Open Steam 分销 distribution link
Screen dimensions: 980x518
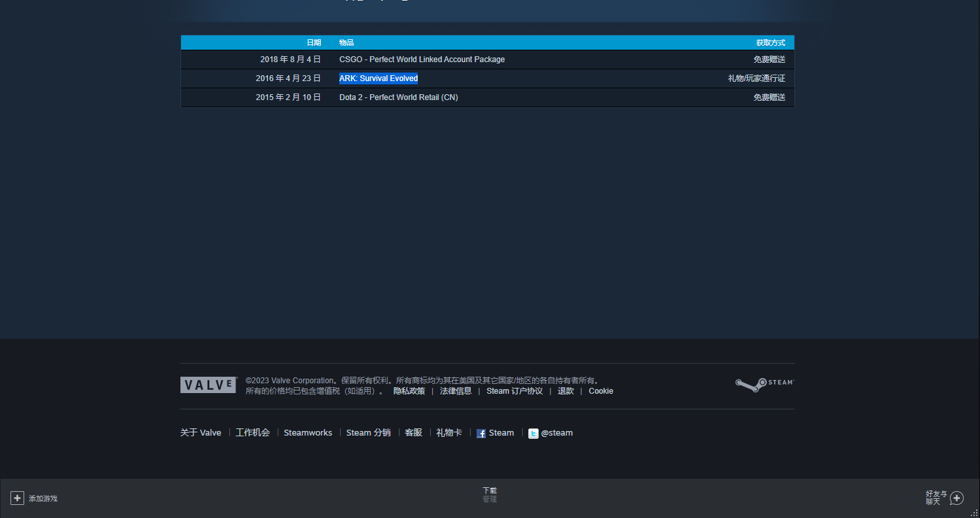368,433
